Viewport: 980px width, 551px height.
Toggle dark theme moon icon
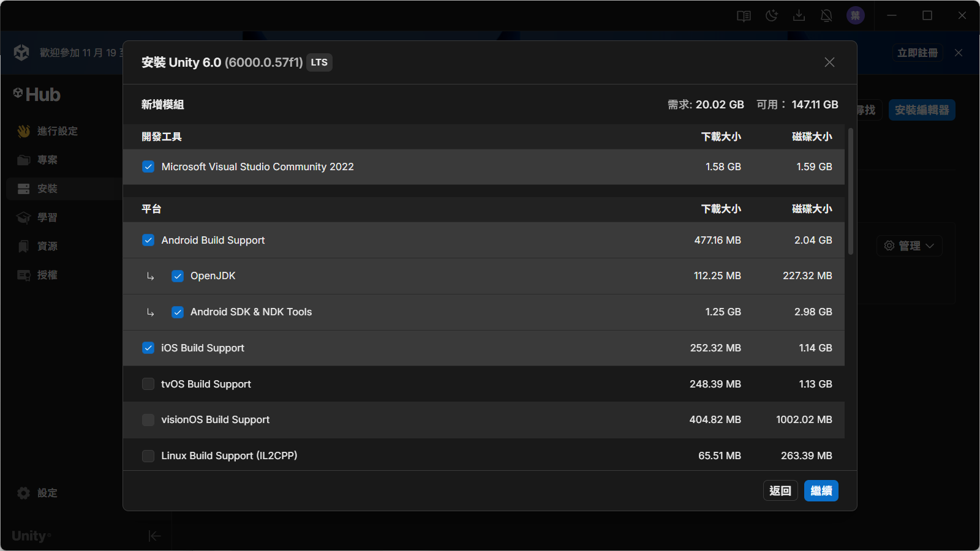click(772, 16)
